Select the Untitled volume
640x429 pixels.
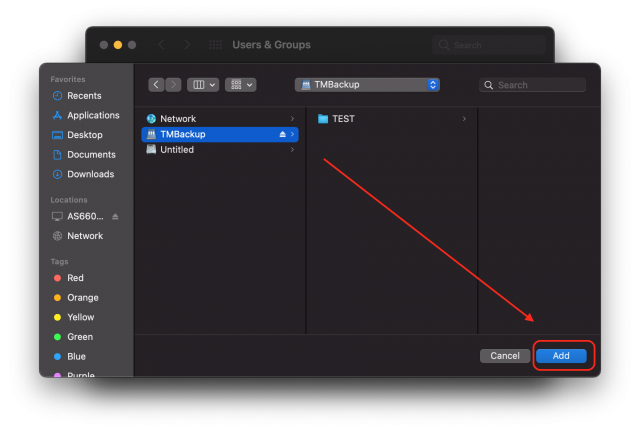pos(176,149)
